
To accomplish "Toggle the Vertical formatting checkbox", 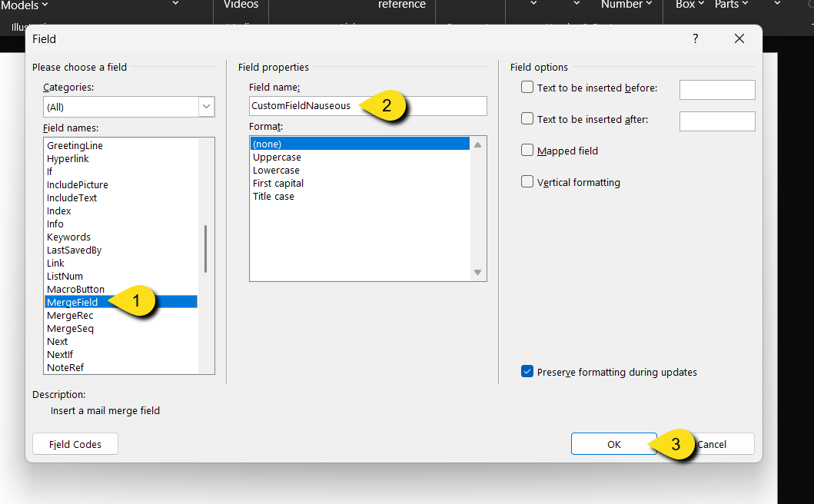I will pyautogui.click(x=527, y=182).
